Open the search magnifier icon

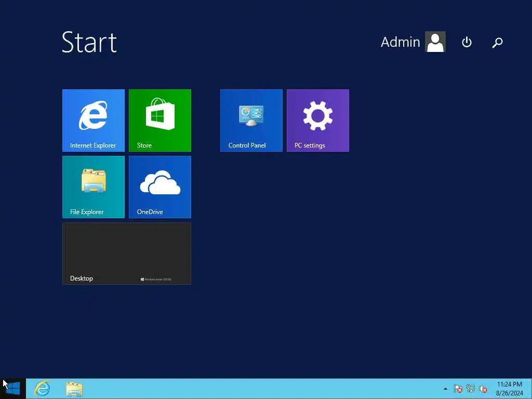[x=497, y=42]
